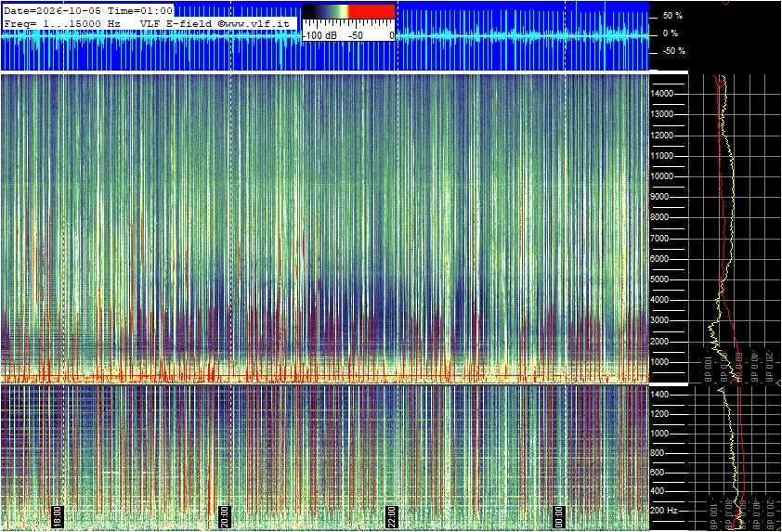
Task: Click the 8000 frequency axis label
Action: tap(659, 217)
